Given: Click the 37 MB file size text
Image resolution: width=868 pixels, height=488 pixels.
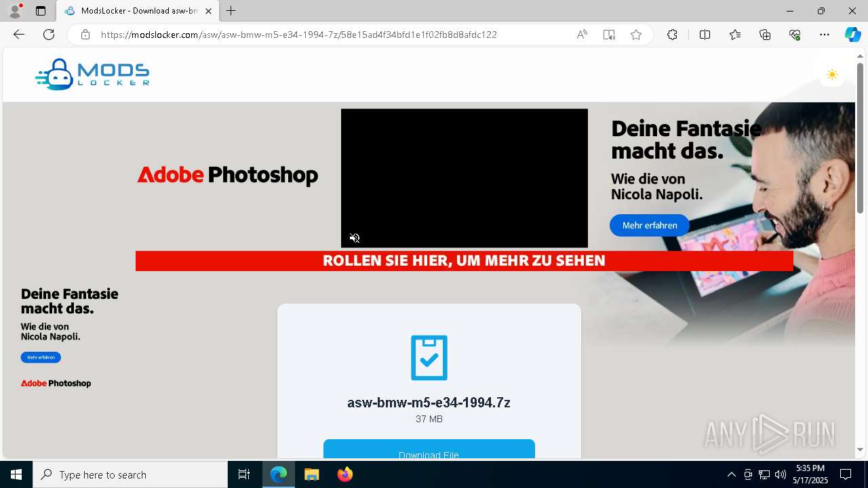Looking at the screenshot, I should tap(429, 420).
